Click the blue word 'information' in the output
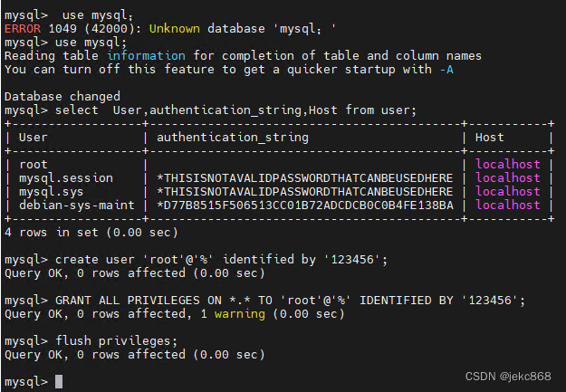The height and width of the screenshot is (392, 566). click(x=146, y=55)
